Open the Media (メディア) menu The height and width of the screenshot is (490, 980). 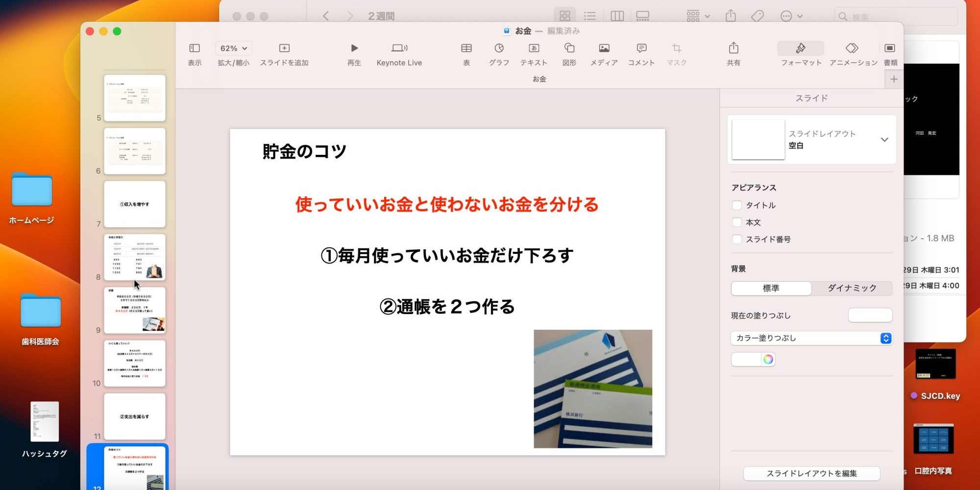604,48
